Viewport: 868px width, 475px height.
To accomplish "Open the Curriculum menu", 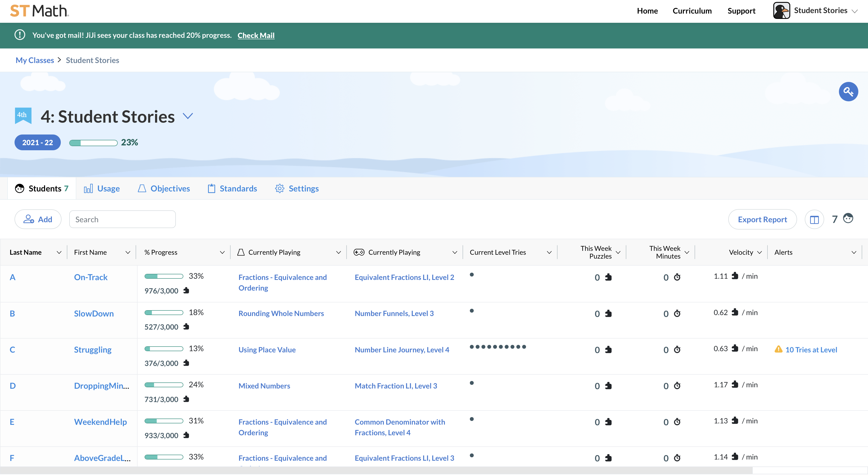I will coord(692,10).
